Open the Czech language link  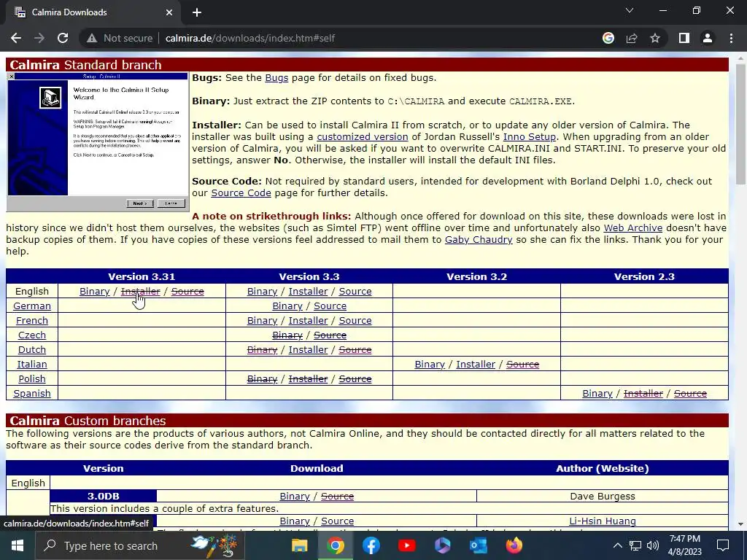point(32,335)
